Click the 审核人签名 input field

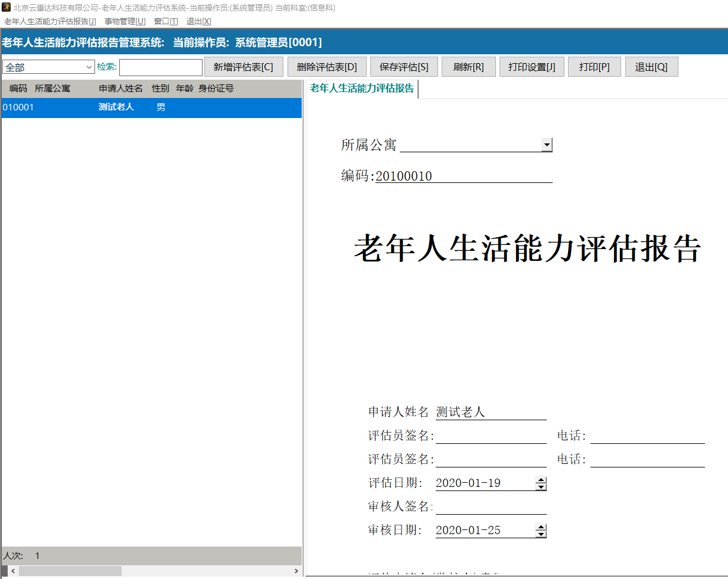(x=491, y=506)
